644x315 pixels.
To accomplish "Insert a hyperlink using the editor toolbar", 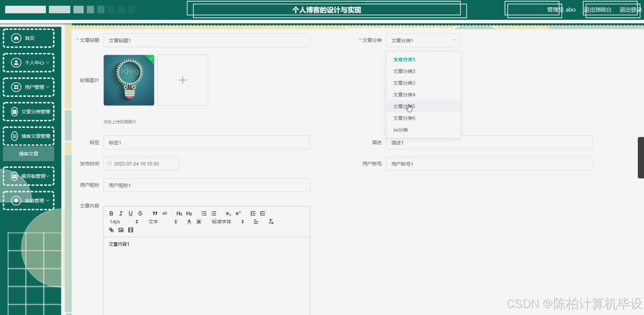I will (x=111, y=230).
